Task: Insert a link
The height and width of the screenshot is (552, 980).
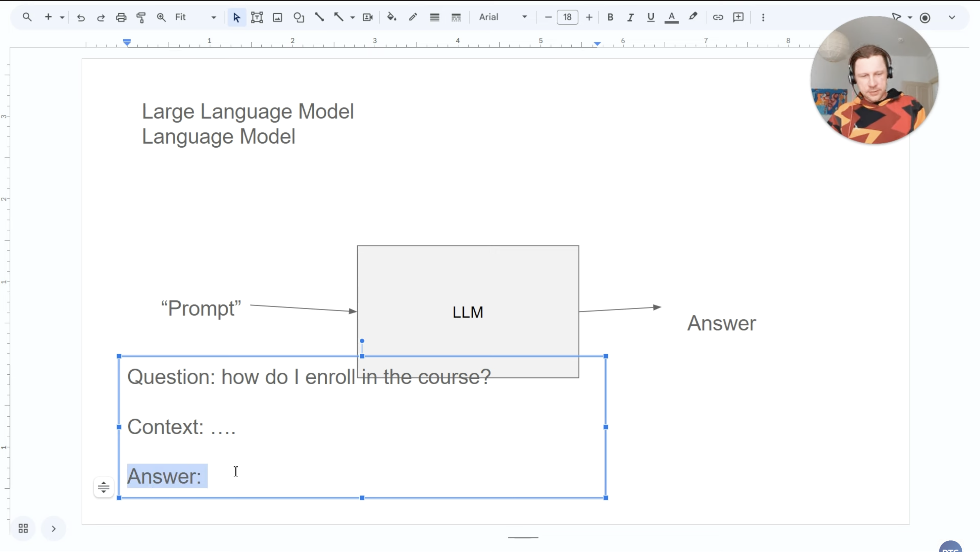Action: click(x=718, y=17)
